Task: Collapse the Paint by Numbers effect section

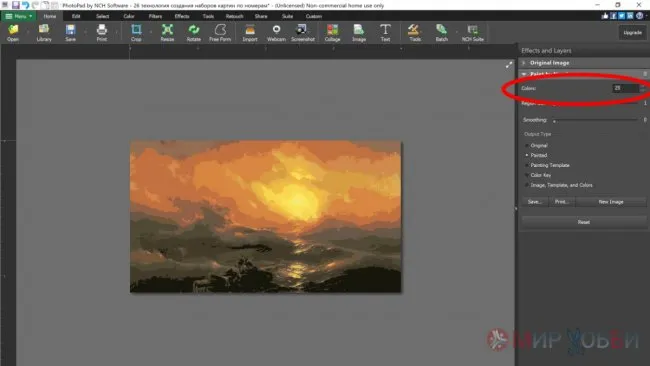Action: [x=524, y=74]
